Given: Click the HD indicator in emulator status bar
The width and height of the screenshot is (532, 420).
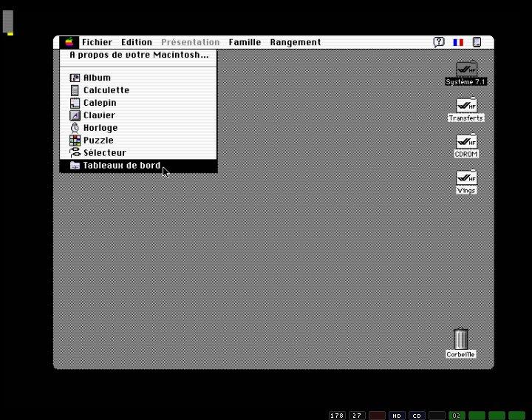Looking at the screenshot, I should 397,416.
